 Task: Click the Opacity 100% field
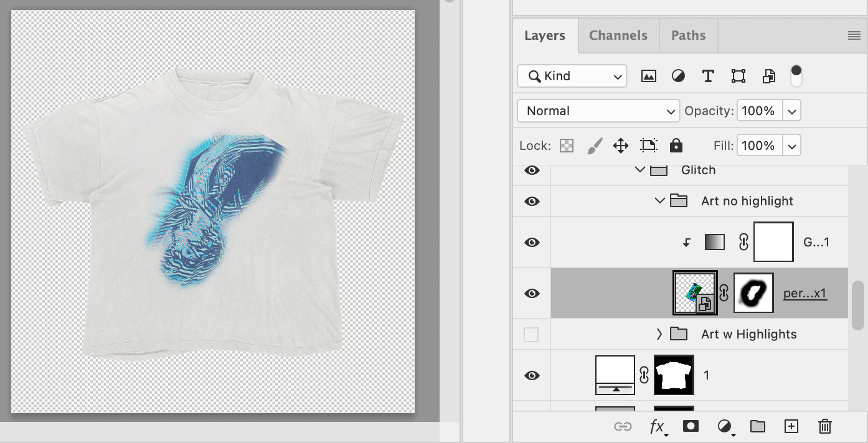click(760, 111)
